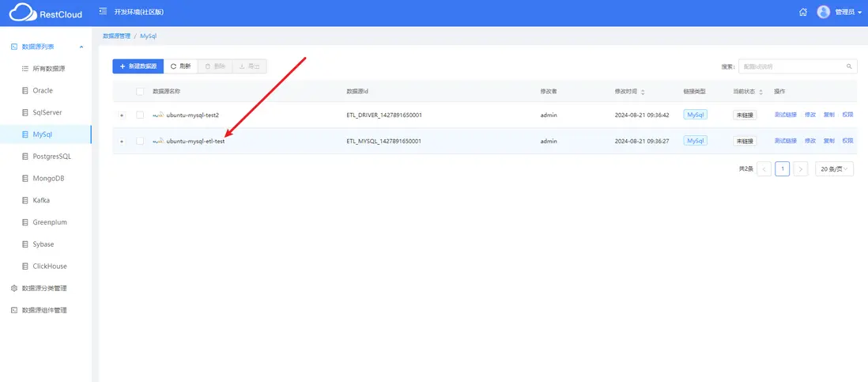Click 修改 for ubuntu-mysql-test2
The image size is (868, 382).
(x=810, y=115)
